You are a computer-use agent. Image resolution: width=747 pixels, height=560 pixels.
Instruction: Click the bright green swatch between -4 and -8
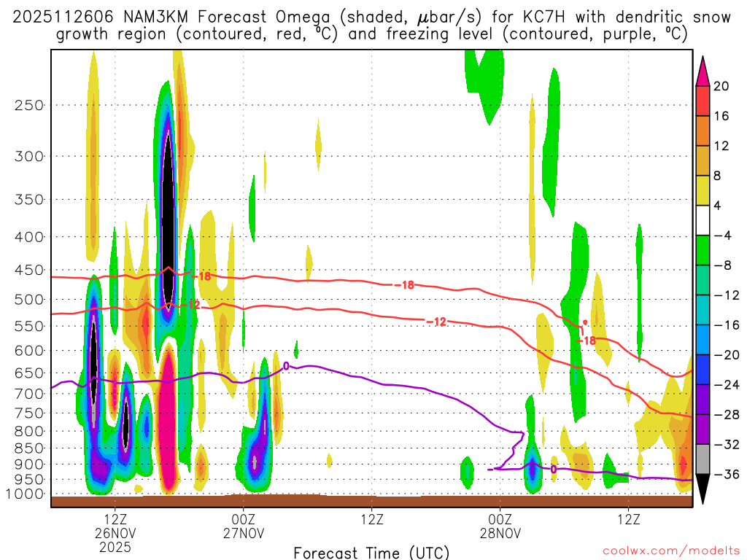(703, 250)
